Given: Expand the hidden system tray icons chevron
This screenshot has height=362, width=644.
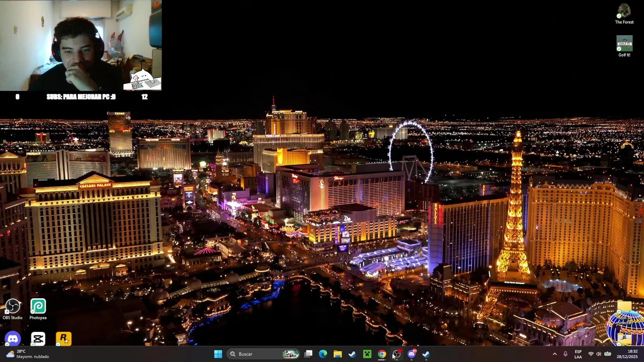Looking at the screenshot, I should (x=554, y=354).
